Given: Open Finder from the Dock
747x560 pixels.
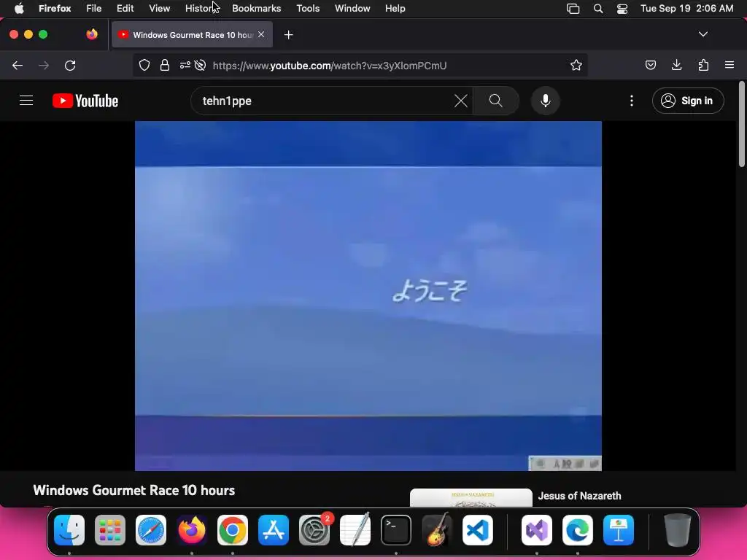Looking at the screenshot, I should pos(69,530).
